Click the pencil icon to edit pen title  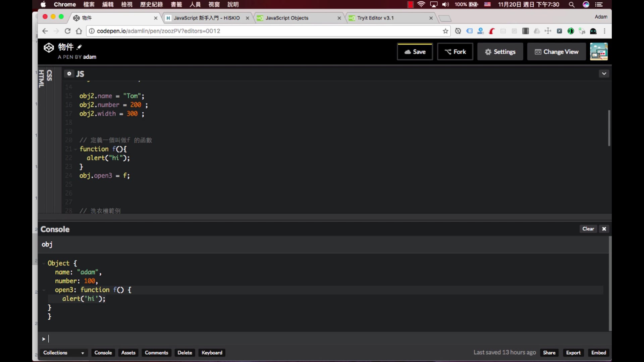[79, 47]
